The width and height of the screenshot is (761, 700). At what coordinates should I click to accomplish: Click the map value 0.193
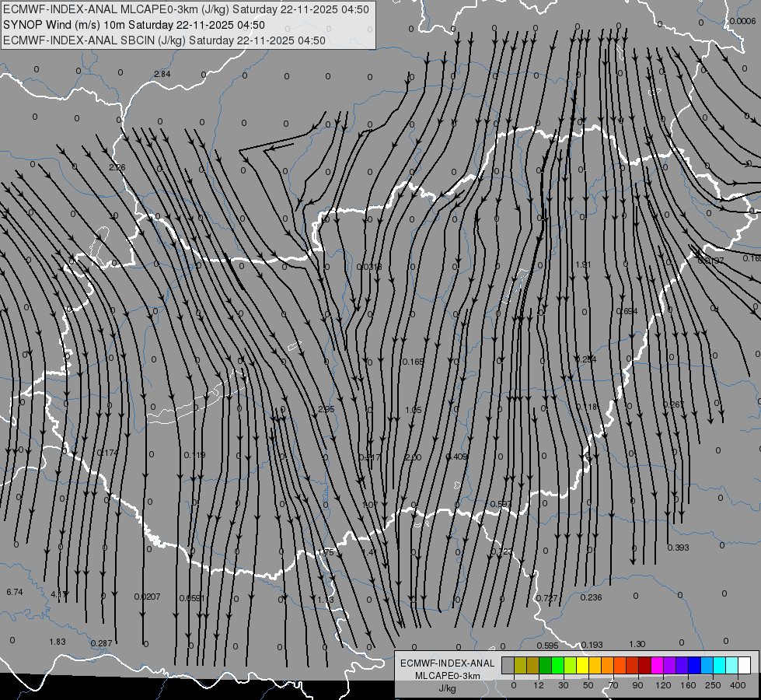point(592,645)
